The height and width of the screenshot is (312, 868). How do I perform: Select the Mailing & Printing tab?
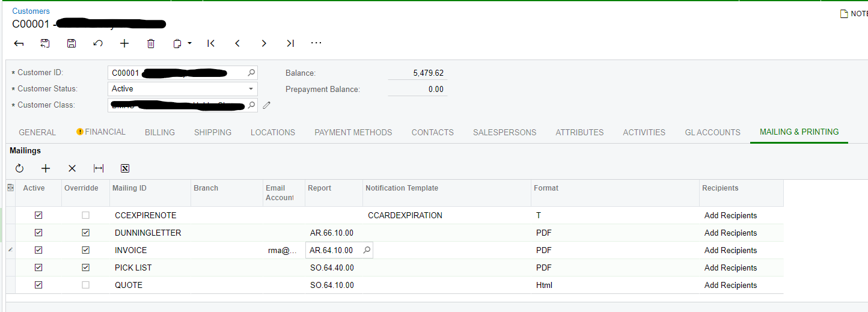tap(799, 132)
